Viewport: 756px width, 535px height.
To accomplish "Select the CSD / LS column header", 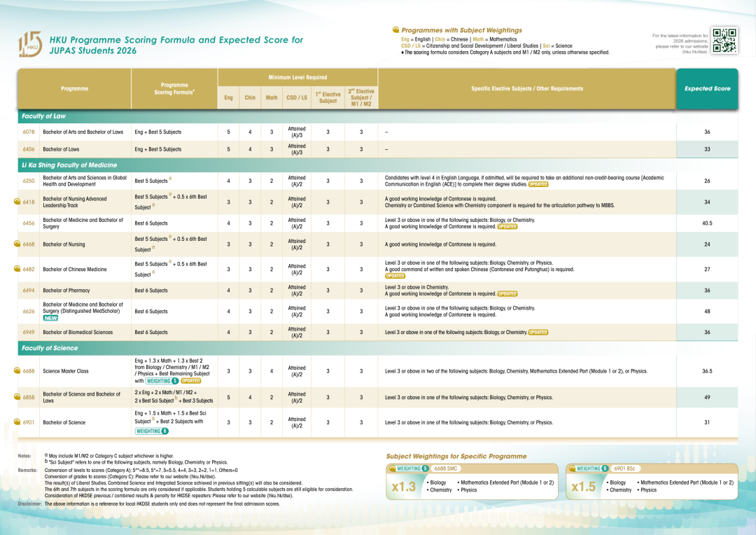I will [x=297, y=97].
